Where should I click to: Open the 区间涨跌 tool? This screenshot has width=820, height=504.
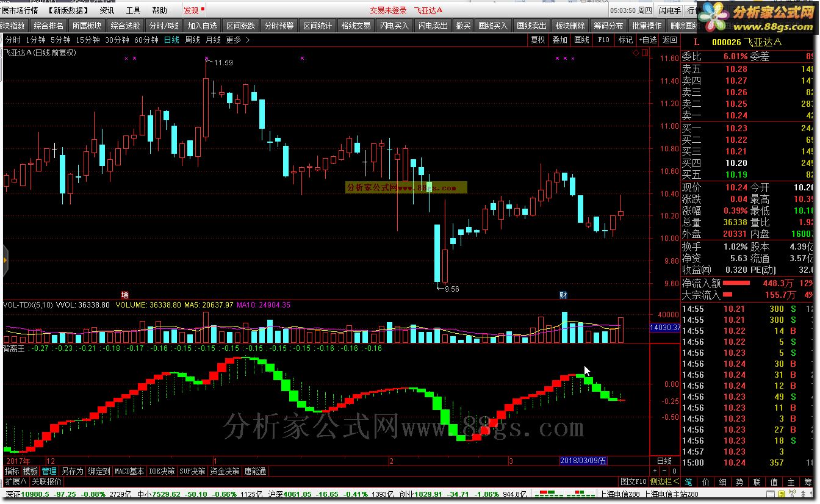[x=240, y=26]
